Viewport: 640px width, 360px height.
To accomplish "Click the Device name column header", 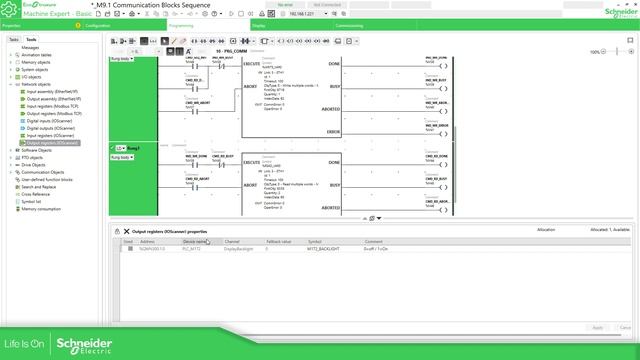I will (202, 242).
